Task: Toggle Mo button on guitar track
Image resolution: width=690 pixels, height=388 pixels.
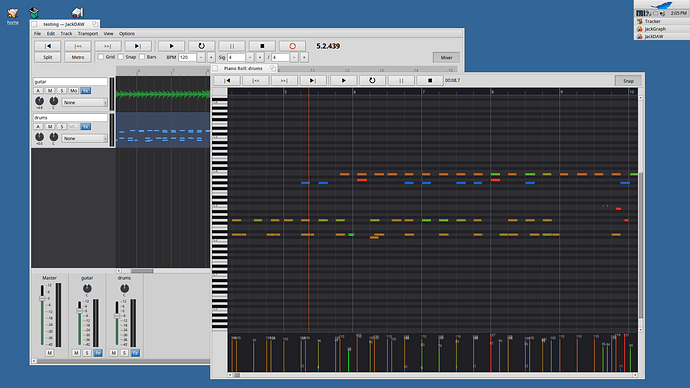Action: [73, 91]
